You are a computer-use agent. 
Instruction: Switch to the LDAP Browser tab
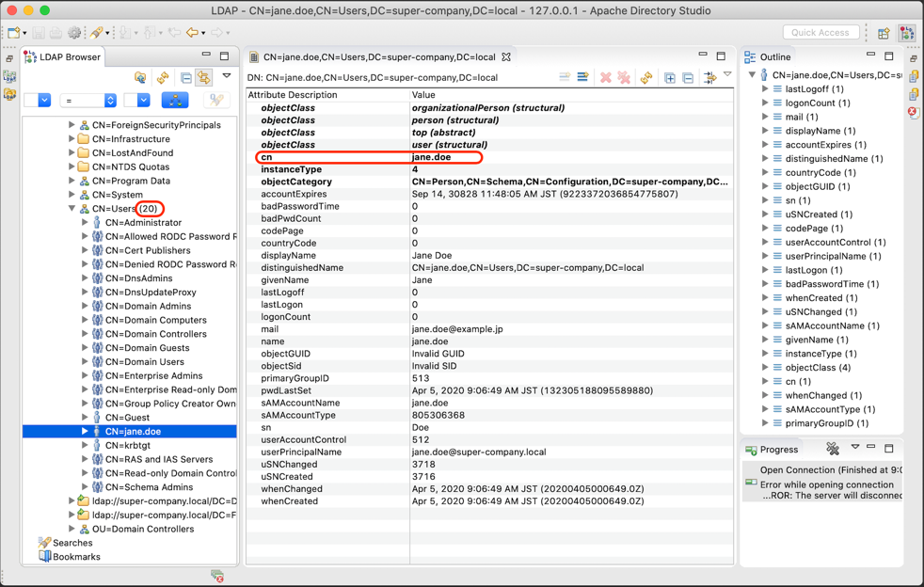click(x=64, y=57)
